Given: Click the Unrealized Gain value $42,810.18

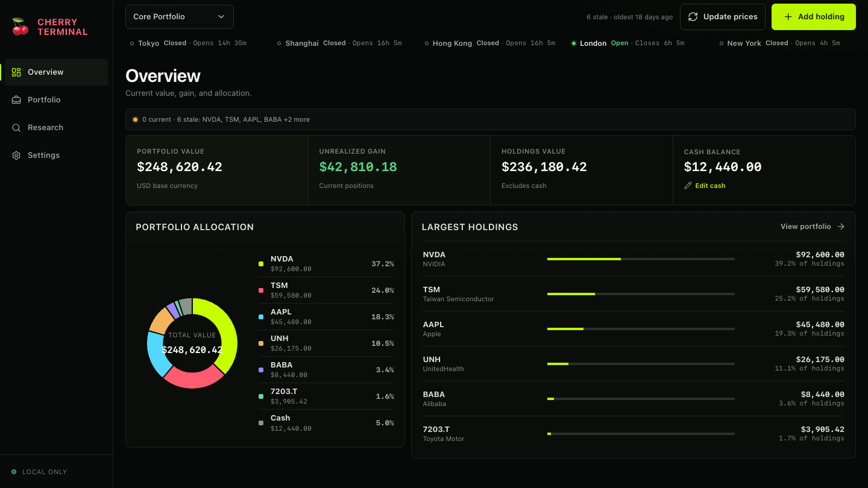Looking at the screenshot, I should click(358, 167).
